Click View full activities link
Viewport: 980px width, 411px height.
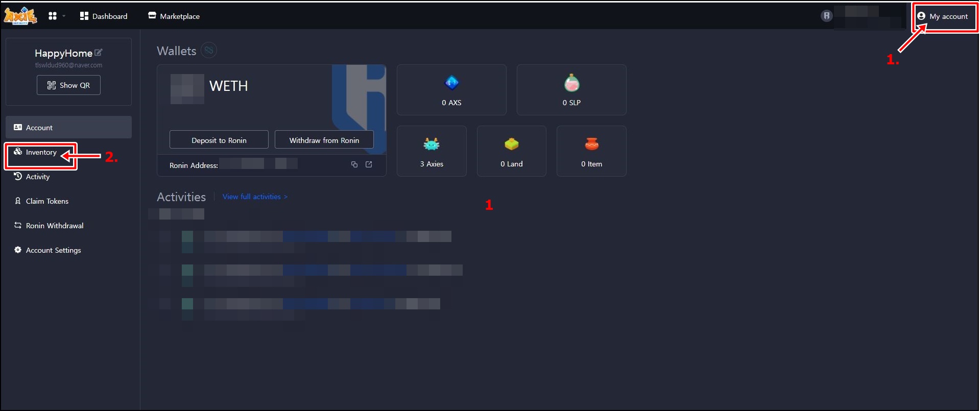[x=255, y=197]
